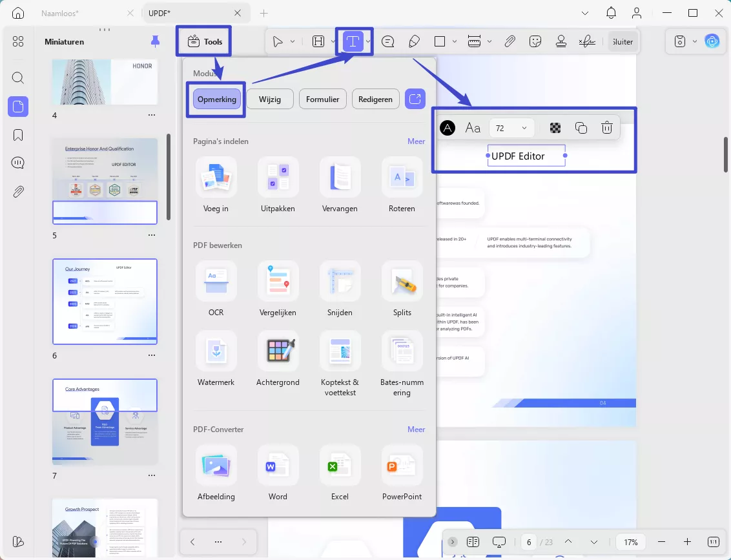The image size is (731, 560).
Task: Open the tab list chevron in title bar
Action: point(584,13)
